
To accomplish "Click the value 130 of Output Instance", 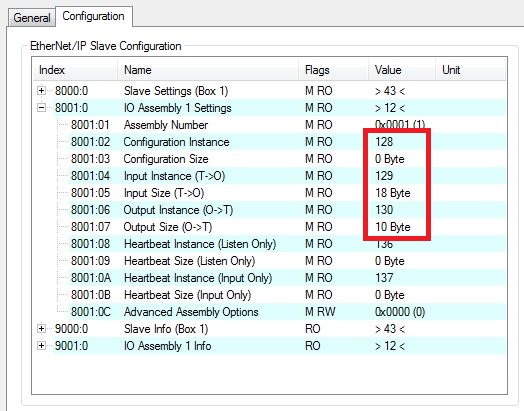I will [384, 210].
